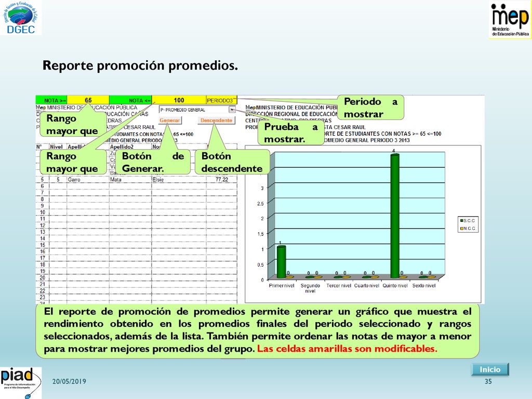Click the DGEC logo
The height and width of the screenshot is (399, 532).
[x=20, y=18]
